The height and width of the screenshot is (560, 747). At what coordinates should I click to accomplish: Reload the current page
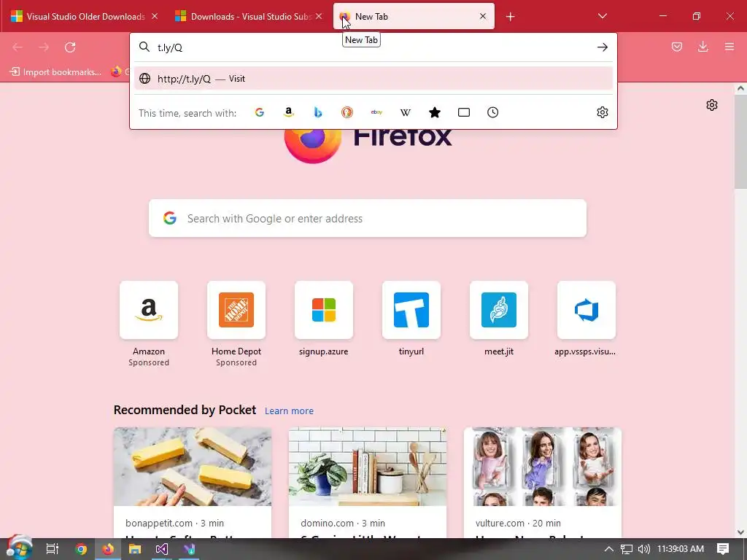coord(70,47)
